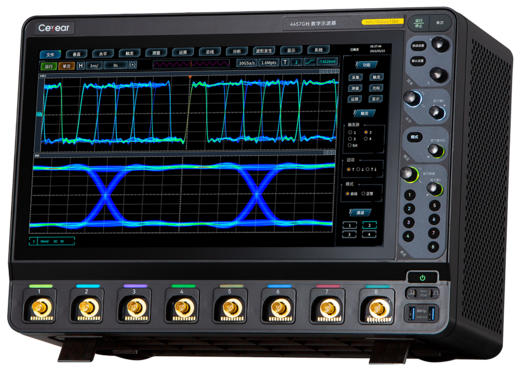Viewport: 520px width, 372px height.
Task: Click the orange trigger position marker above waveform
Action: (190, 77)
